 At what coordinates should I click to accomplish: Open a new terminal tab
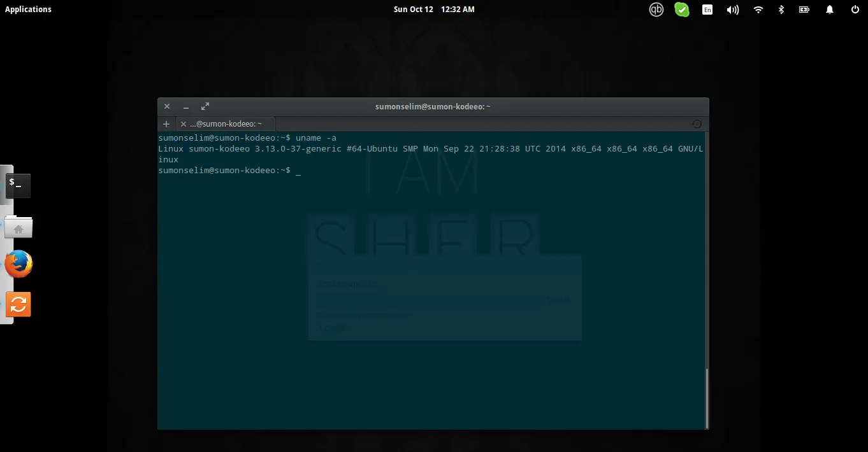(x=166, y=124)
